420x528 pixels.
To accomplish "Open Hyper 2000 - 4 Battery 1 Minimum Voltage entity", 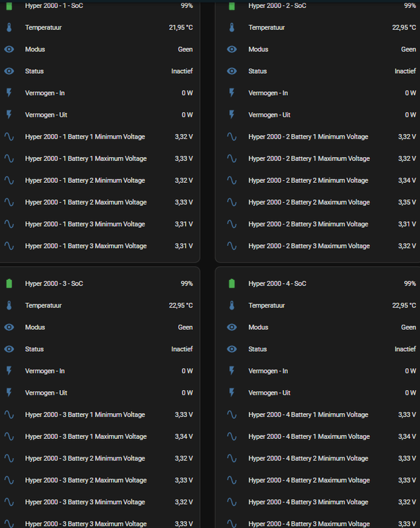I will point(308,414).
